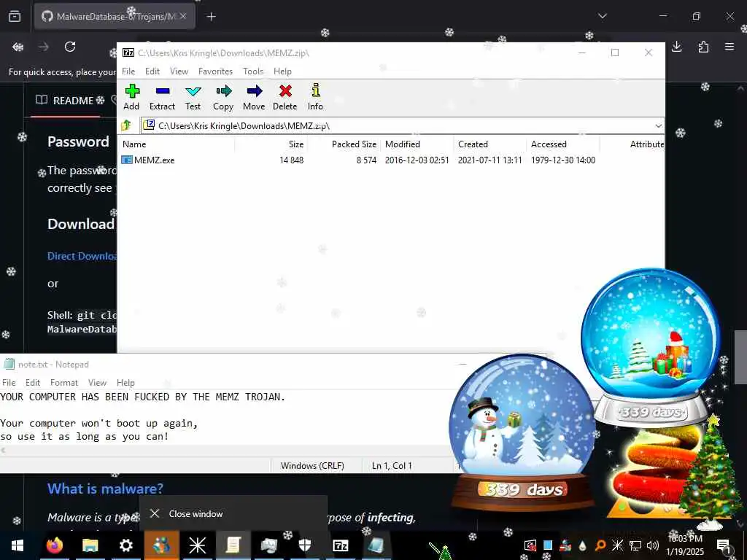Open the Tools menu in 7-Zip

point(253,71)
